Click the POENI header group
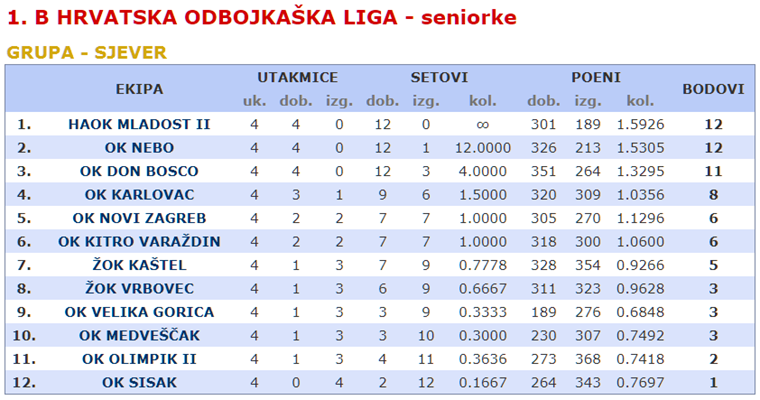This screenshot has height=400, width=760. [596, 78]
